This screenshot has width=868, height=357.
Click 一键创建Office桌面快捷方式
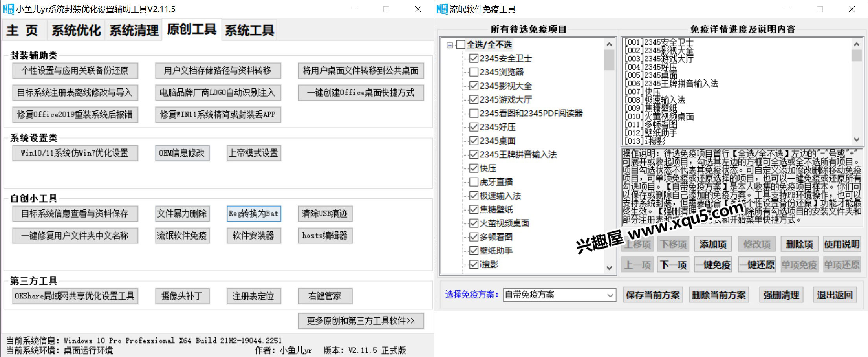[x=361, y=93]
